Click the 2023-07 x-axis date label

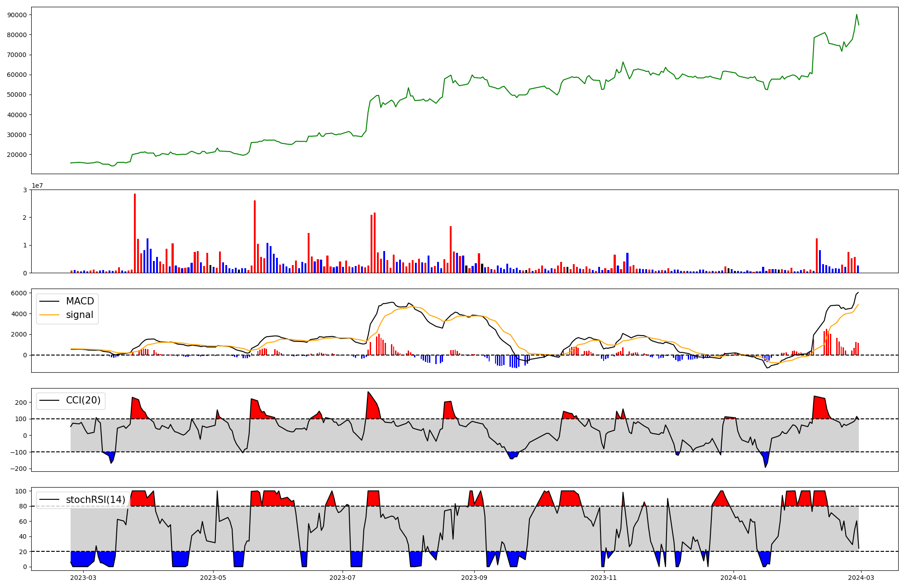point(343,578)
